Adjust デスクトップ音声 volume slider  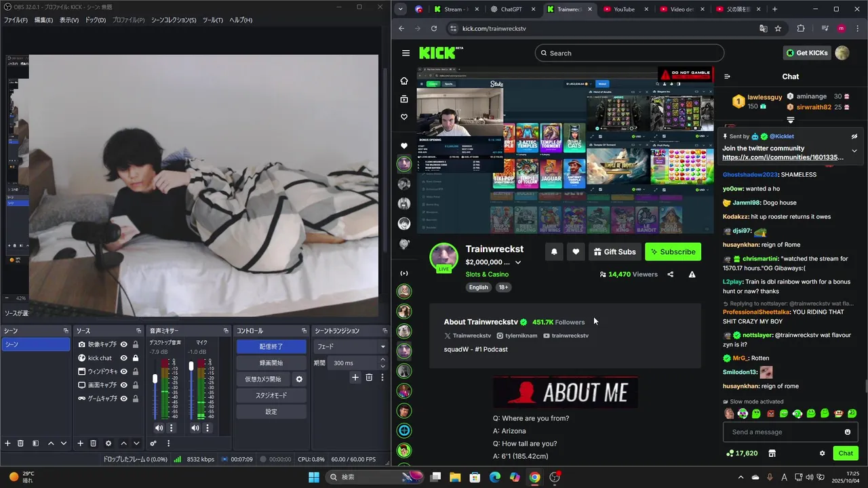155,378
